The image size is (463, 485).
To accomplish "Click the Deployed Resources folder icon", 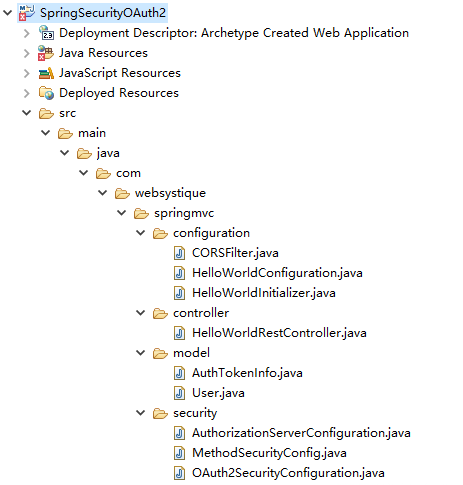I will pos(46,93).
